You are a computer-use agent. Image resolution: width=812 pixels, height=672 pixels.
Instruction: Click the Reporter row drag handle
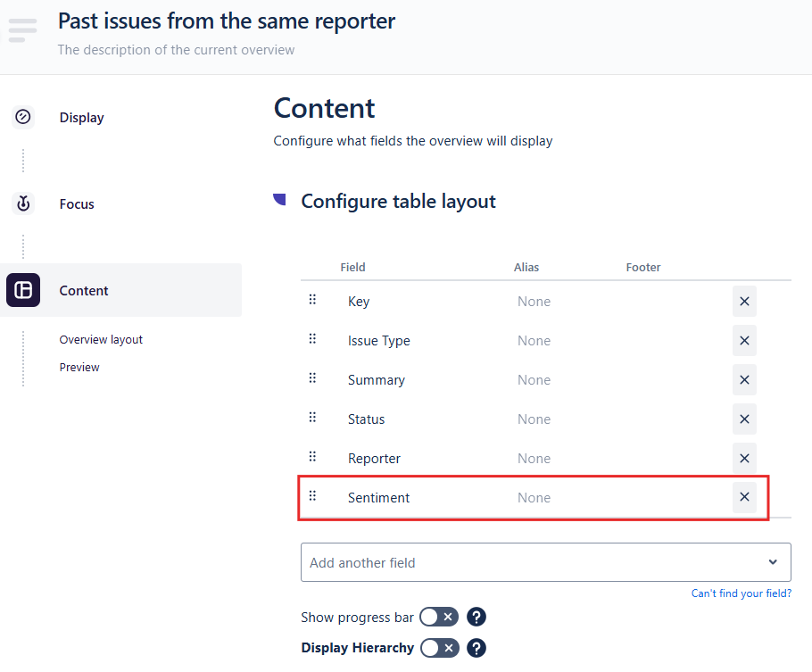point(312,457)
